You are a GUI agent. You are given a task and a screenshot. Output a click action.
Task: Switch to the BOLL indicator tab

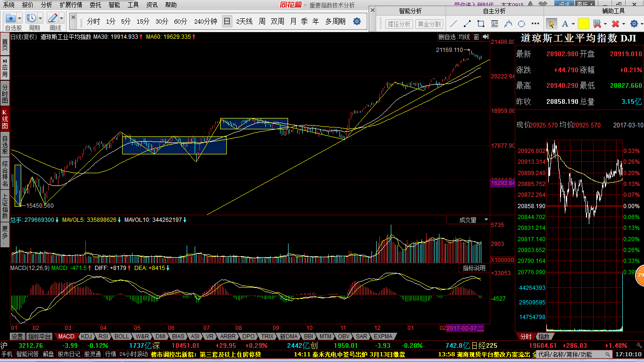pos(122,337)
